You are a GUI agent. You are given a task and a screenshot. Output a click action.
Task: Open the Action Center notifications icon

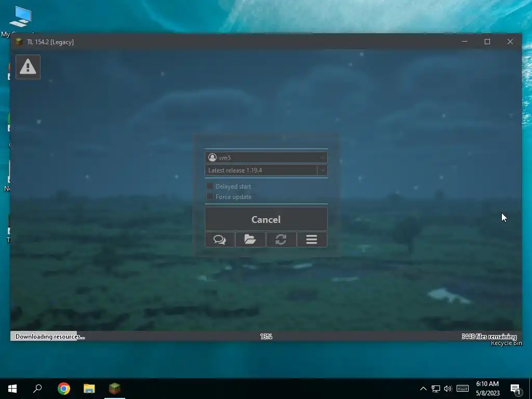(516, 389)
